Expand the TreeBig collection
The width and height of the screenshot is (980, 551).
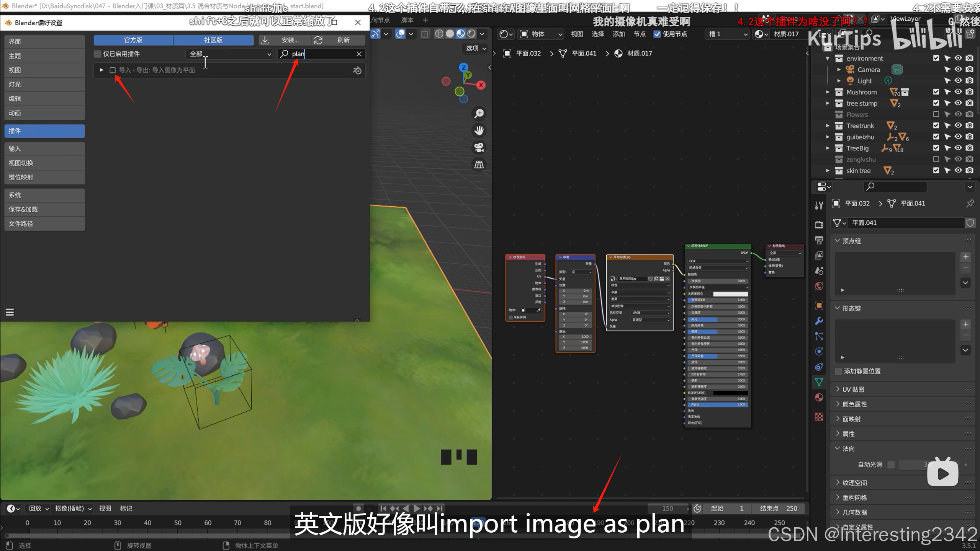[x=828, y=148]
